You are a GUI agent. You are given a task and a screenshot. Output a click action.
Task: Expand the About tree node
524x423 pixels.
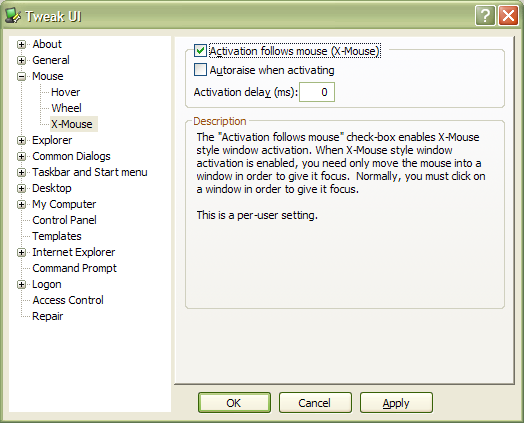pos(21,44)
